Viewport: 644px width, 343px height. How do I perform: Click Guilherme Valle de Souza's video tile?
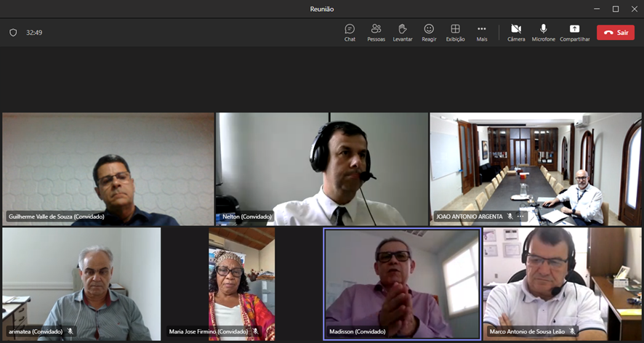[108, 167]
